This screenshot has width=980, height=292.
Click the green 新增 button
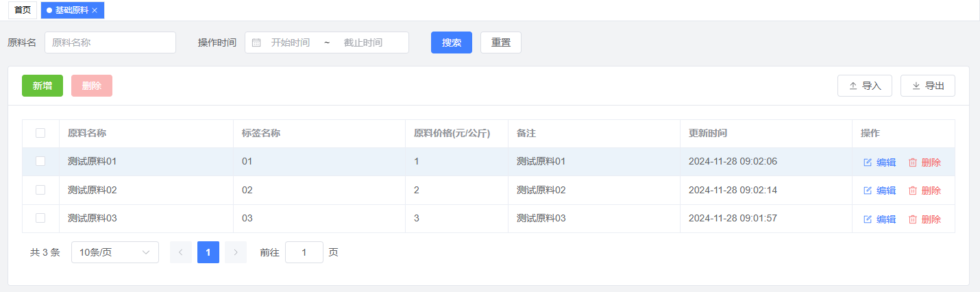pyautogui.click(x=42, y=86)
